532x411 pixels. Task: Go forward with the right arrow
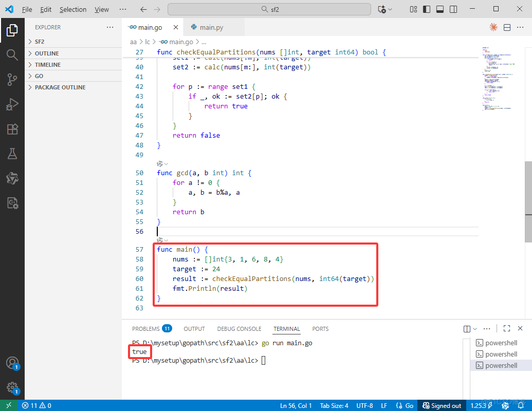pyautogui.click(x=157, y=9)
